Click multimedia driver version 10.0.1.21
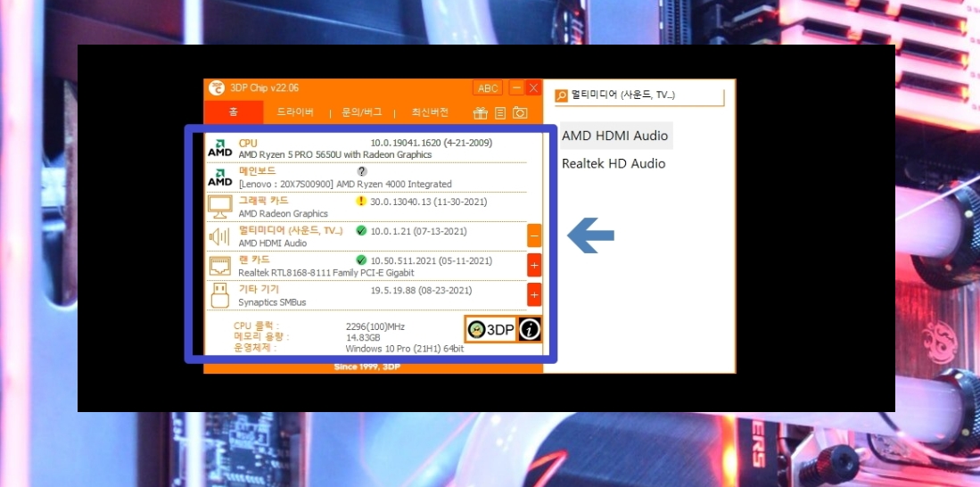The image size is (980, 487). coord(419,231)
